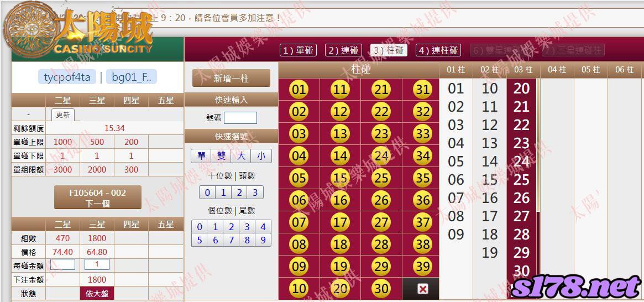Choose ball number 27
The width and height of the screenshot is (644, 302).
point(381,222)
